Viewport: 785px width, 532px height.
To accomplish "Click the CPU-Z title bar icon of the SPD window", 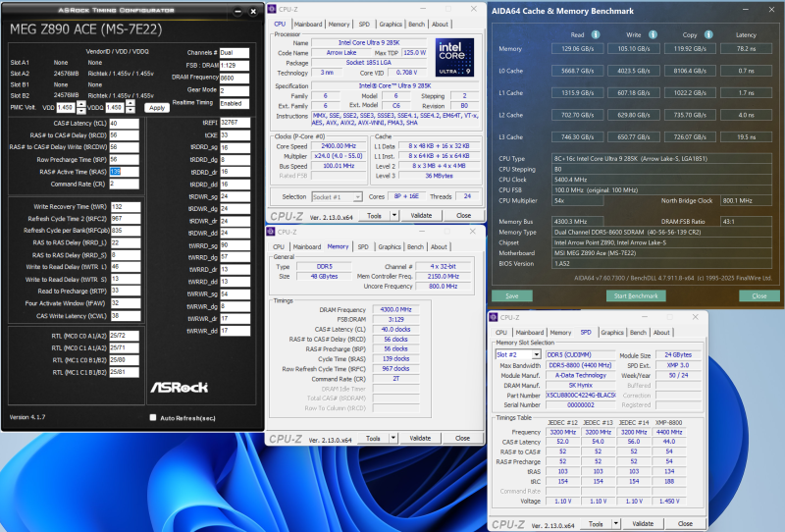I will click(495, 317).
